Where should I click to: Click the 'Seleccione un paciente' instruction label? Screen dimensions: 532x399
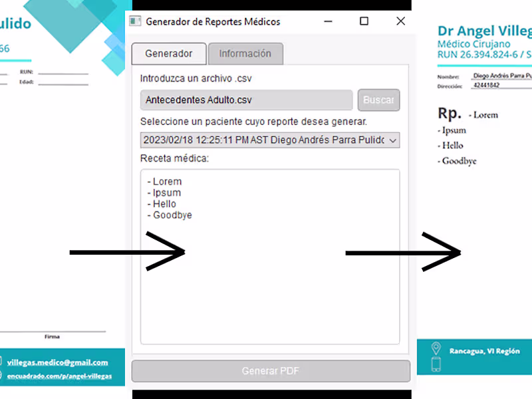pos(253,122)
